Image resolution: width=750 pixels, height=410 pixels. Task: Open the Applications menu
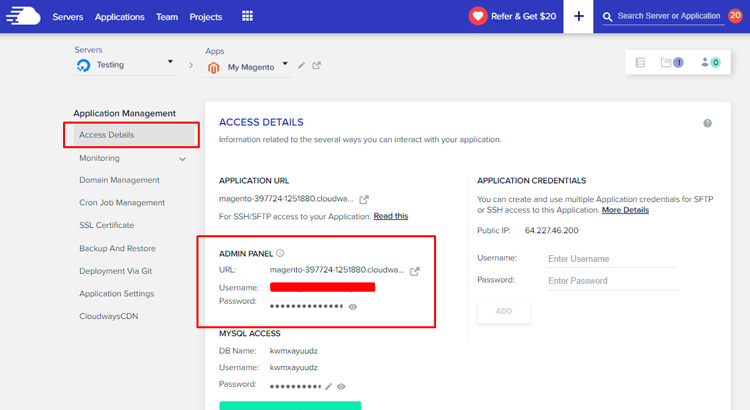(120, 17)
